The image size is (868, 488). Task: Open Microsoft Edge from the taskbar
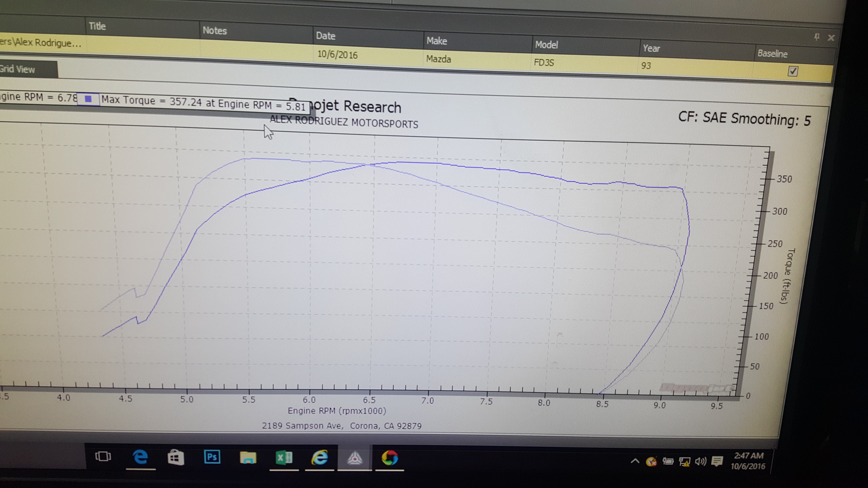(x=140, y=457)
